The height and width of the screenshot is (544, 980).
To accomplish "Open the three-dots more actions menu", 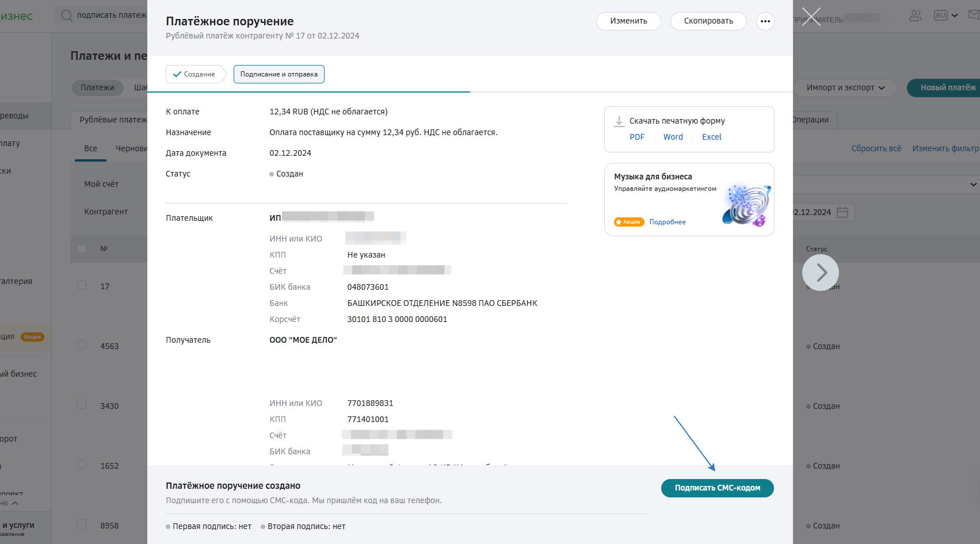I will [765, 21].
